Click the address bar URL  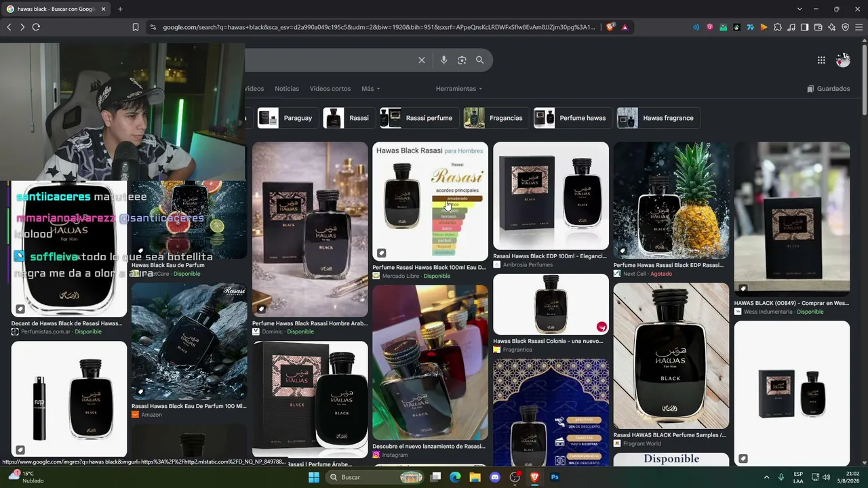pyautogui.click(x=379, y=27)
